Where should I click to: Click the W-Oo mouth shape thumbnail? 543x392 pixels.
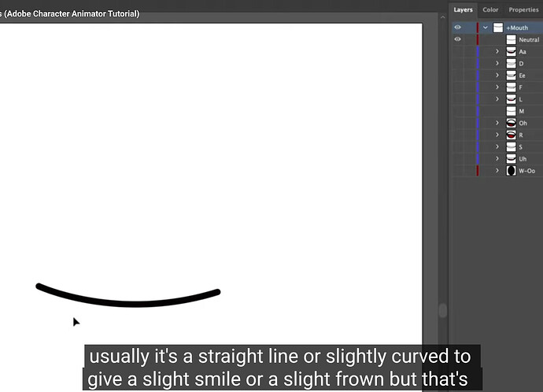511,171
